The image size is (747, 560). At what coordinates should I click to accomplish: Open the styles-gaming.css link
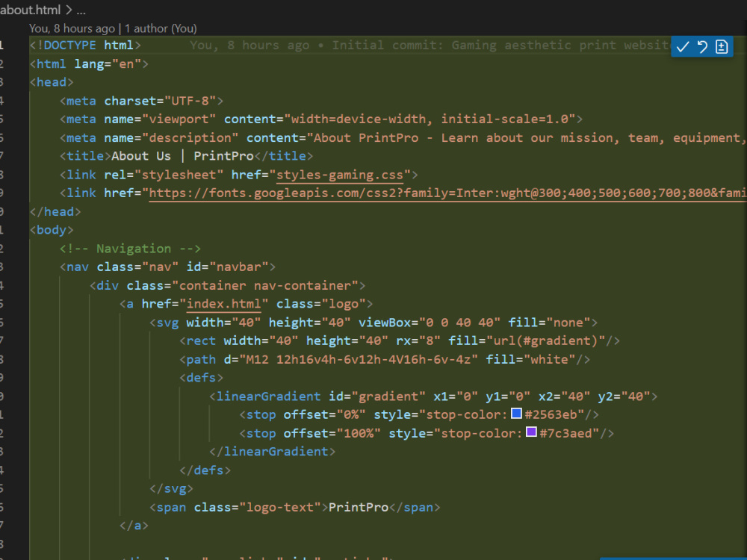point(340,175)
